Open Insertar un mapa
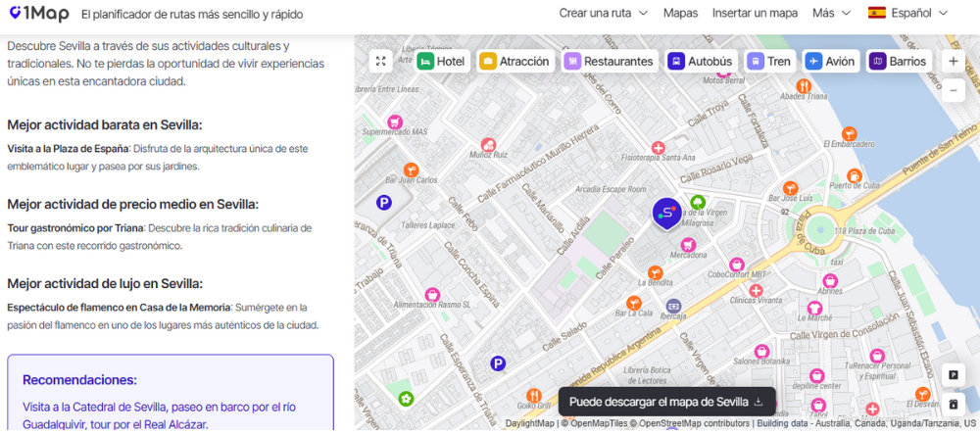This screenshot has width=980, height=435. [x=755, y=13]
